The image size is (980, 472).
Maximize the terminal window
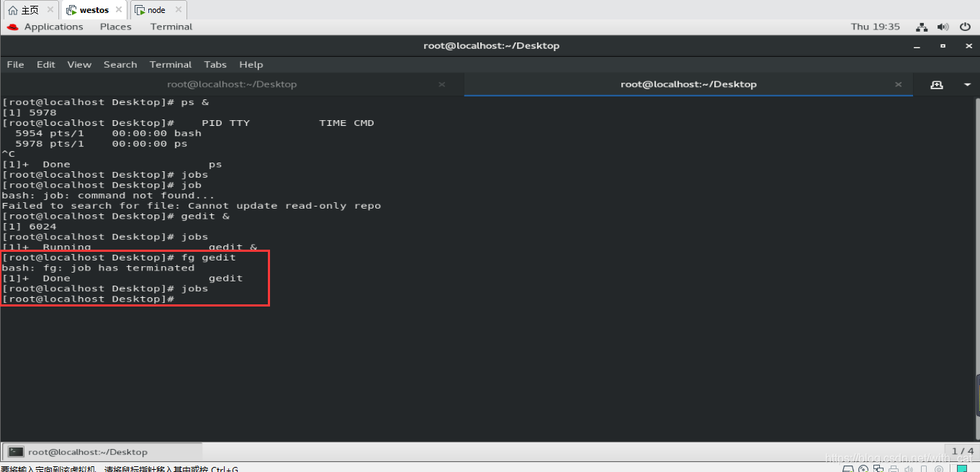pyautogui.click(x=943, y=45)
